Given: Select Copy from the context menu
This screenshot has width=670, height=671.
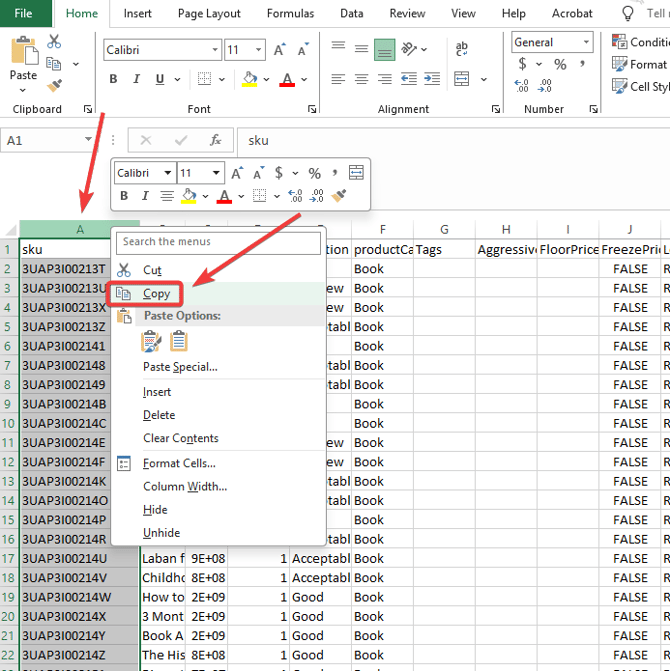Looking at the screenshot, I should pyautogui.click(x=156, y=294).
